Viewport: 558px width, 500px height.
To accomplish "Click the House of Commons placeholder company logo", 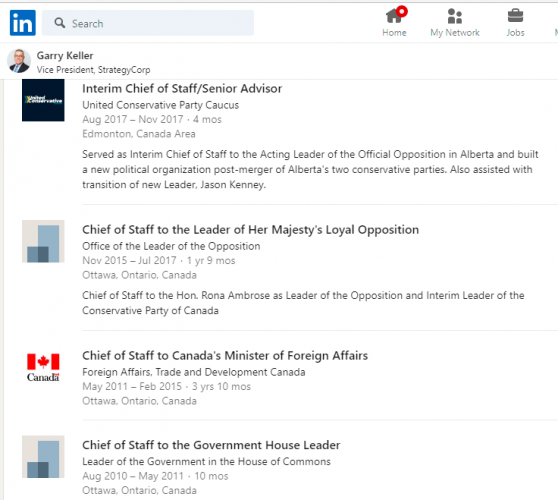I will [43, 457].
